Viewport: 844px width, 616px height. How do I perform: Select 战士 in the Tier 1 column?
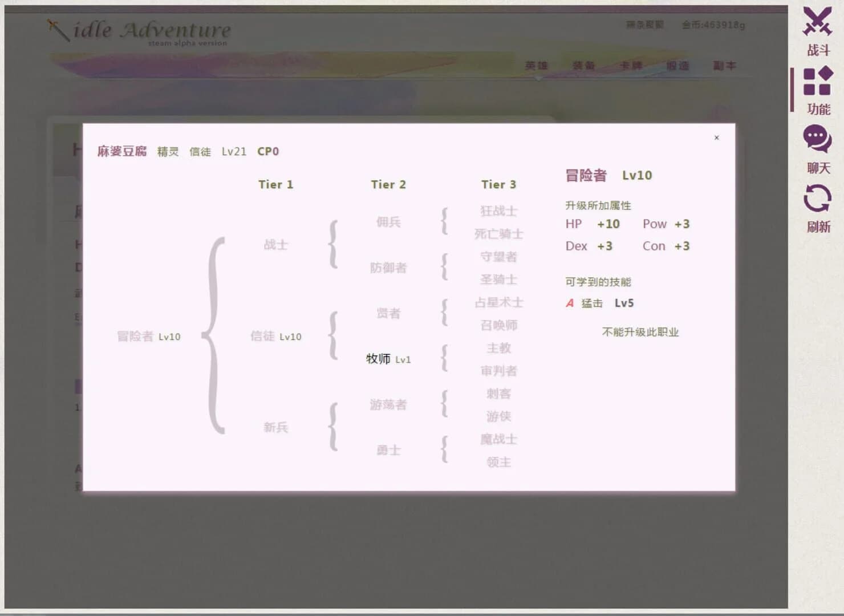click(x=276, y=245)
